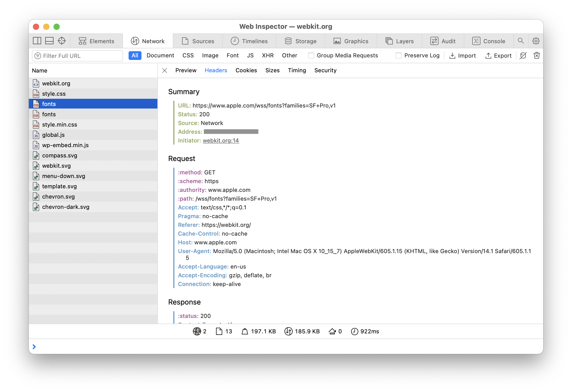Screen dimensions: 572x392
Task: Enable Group Media Requests
Action: [x=311, y=55]
